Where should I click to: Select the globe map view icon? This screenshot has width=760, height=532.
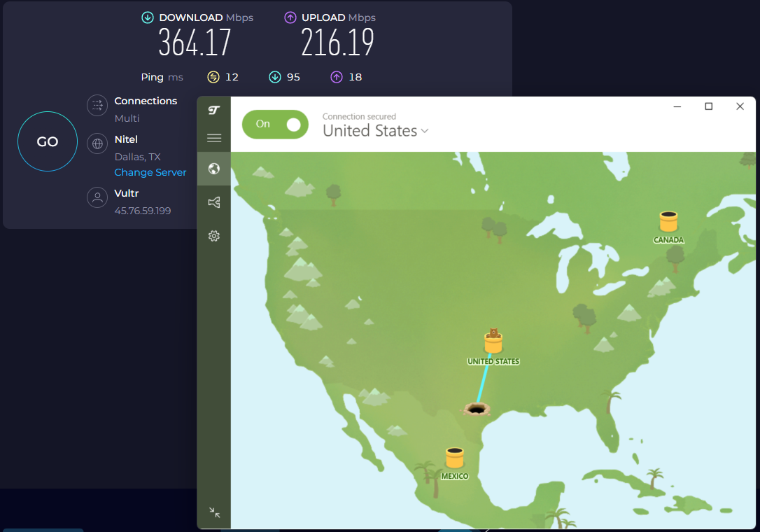click(213, 168)
